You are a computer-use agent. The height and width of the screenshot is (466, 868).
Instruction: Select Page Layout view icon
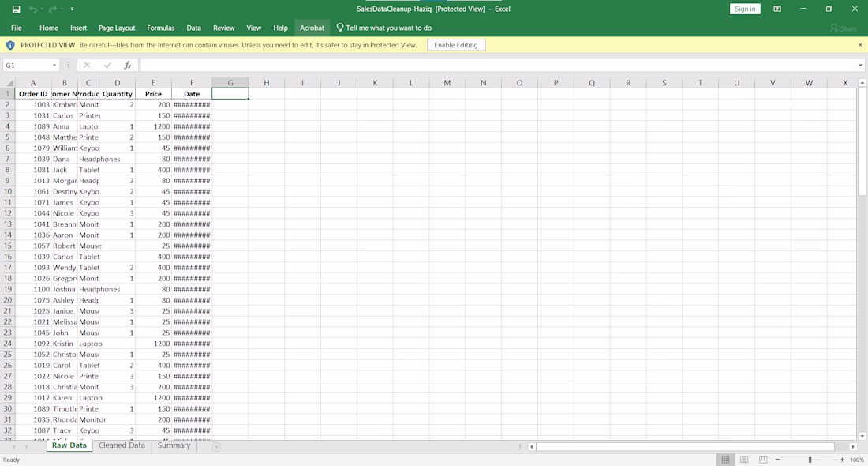coord(744,460)
